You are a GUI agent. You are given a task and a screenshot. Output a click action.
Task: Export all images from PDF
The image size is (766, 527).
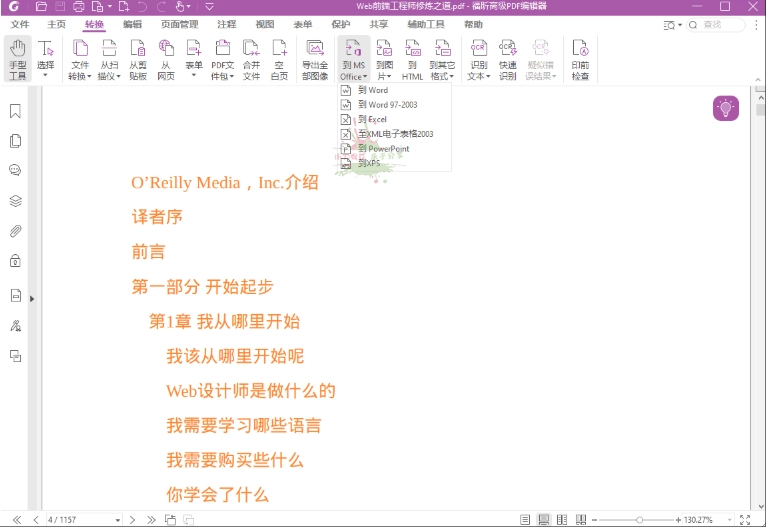coord(315,60)
